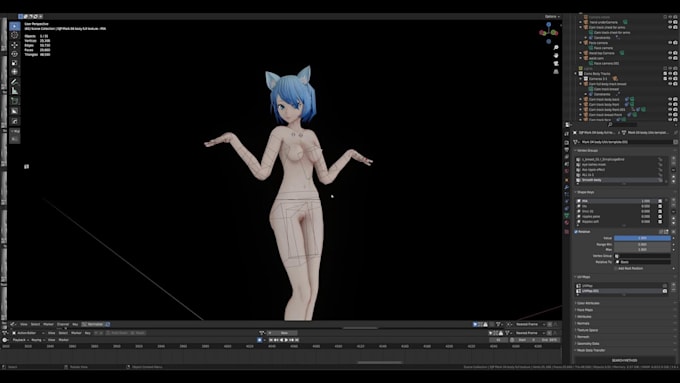Image resolution: width=680 pixels, height=383 pixels.
Task: Click the pan hand viewport icon
Action: [556, 55]
